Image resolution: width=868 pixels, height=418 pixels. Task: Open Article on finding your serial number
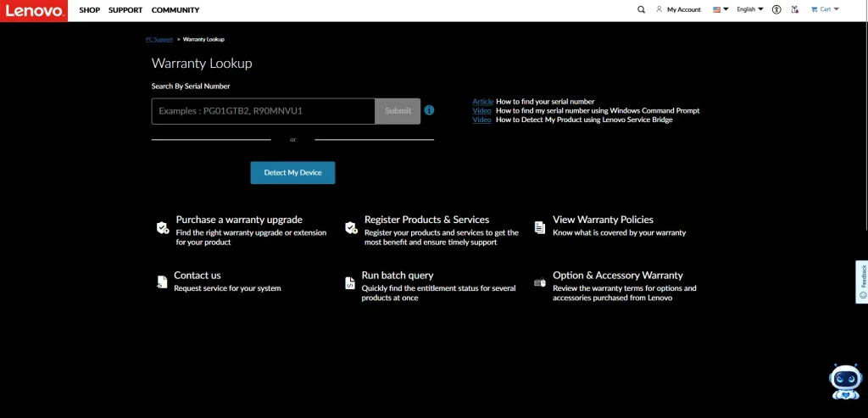tap(482, 101)
